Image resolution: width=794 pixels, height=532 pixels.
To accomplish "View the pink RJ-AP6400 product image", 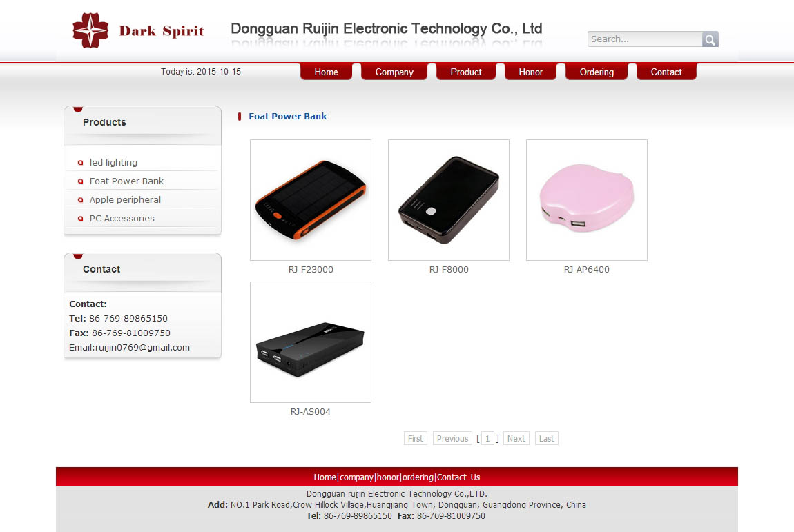I will 586,200.
